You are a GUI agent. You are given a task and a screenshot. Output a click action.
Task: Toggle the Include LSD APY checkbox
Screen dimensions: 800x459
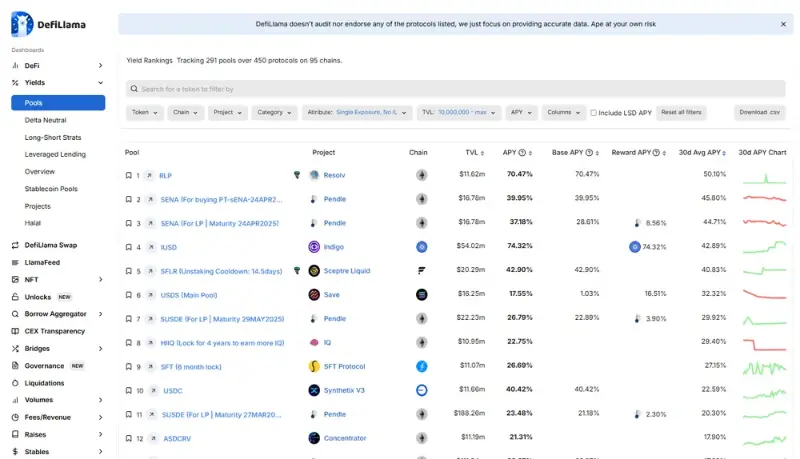point(593,113)
